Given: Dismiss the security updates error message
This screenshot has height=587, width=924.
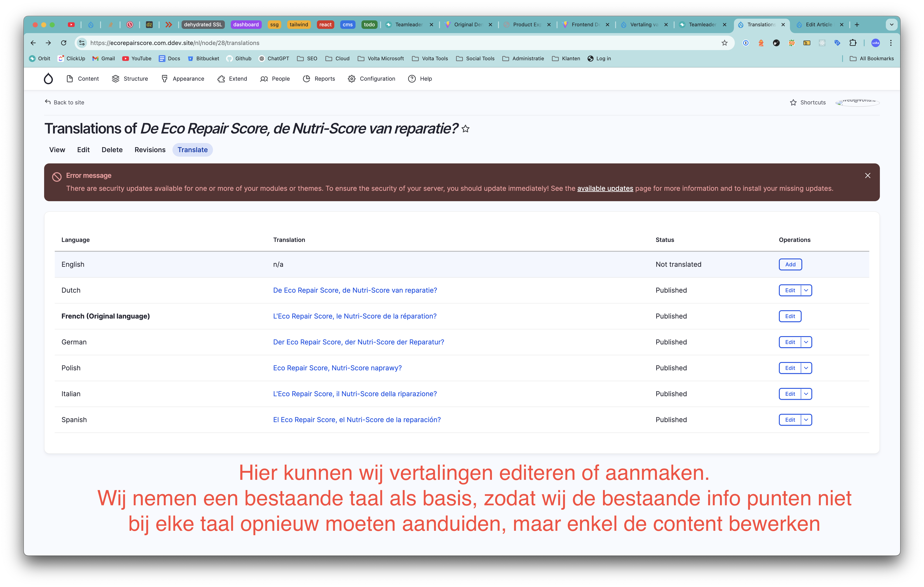Looking at the screenshot, I should pyautogui.click(x=868, y=176).
